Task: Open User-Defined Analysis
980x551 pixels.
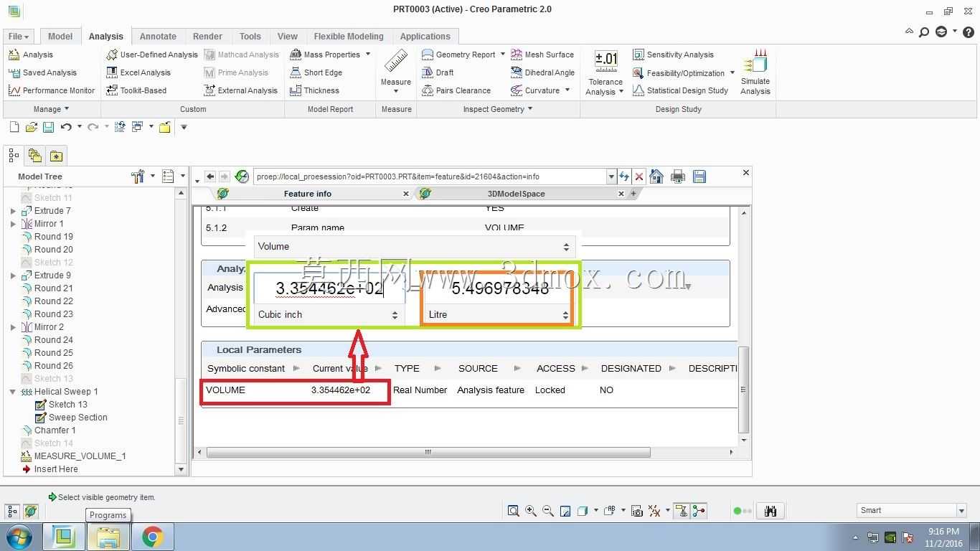Action: pyautogui.click(x=151, y=55)
